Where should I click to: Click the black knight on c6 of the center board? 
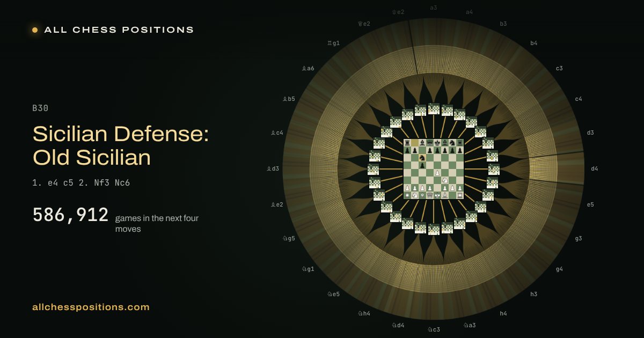tap(422, 158)
